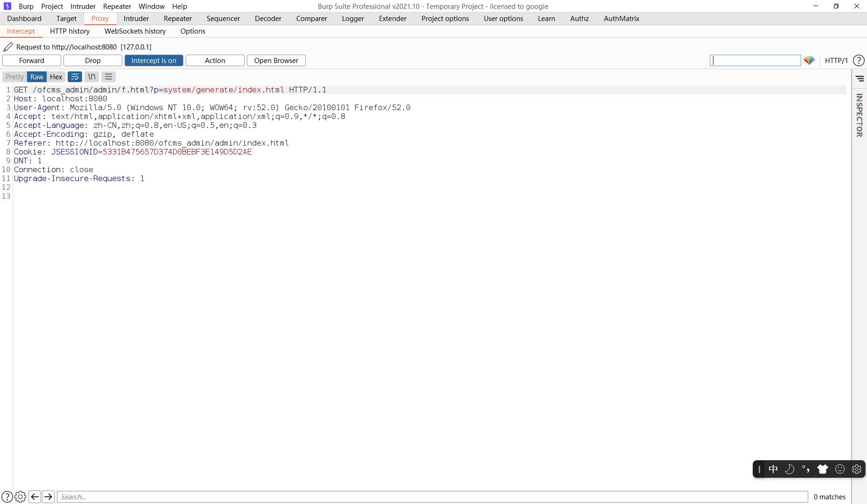This screenshot has width=867, height=504.
Task: Open the Repeater menu in the menu bar
Action: 117,6
